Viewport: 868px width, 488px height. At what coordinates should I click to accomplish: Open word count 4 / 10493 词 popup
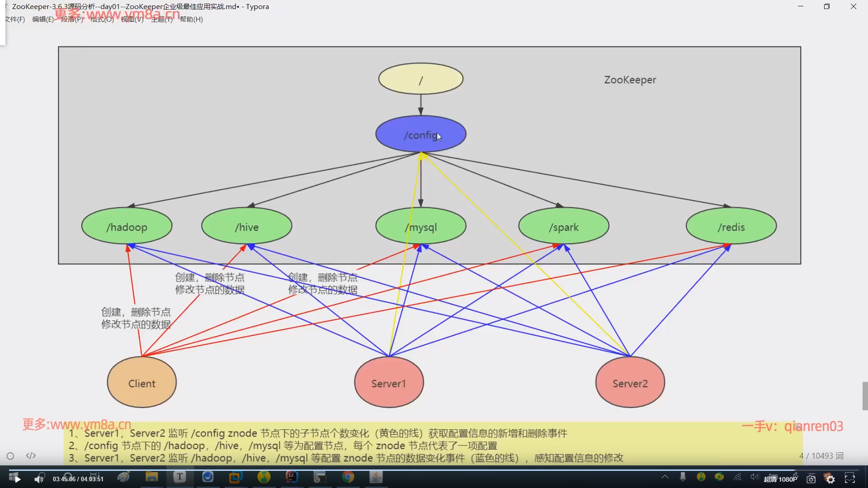(821, 455)
